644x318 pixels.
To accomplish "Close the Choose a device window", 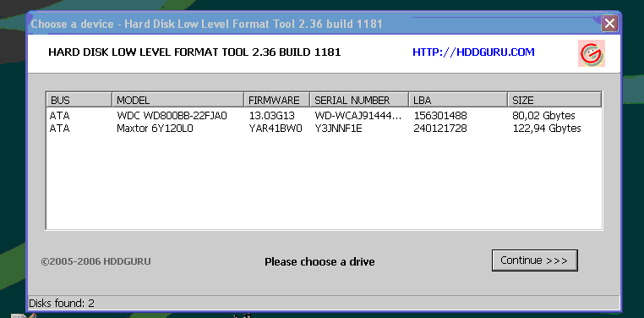I will tap(610, 24).
